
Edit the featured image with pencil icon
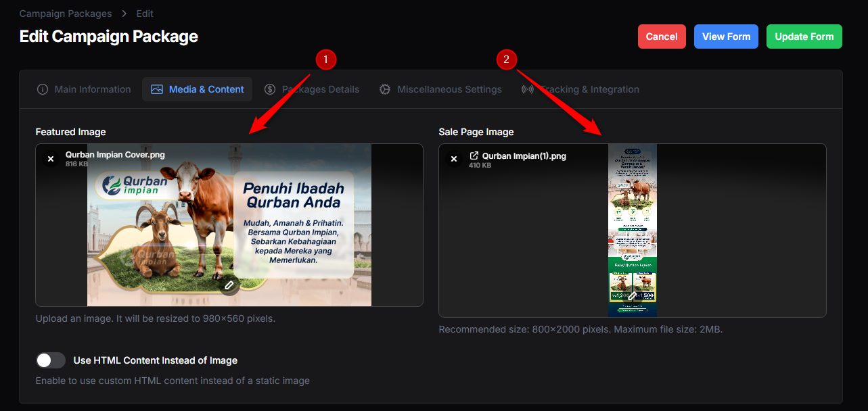(229, 285)
